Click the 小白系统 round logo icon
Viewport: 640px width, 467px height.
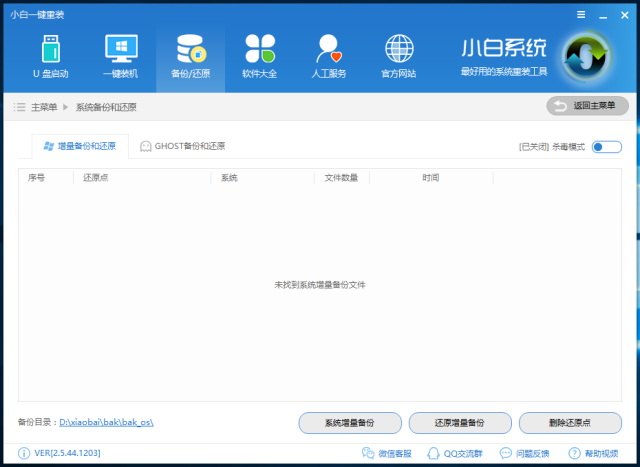tap(583, 57)
